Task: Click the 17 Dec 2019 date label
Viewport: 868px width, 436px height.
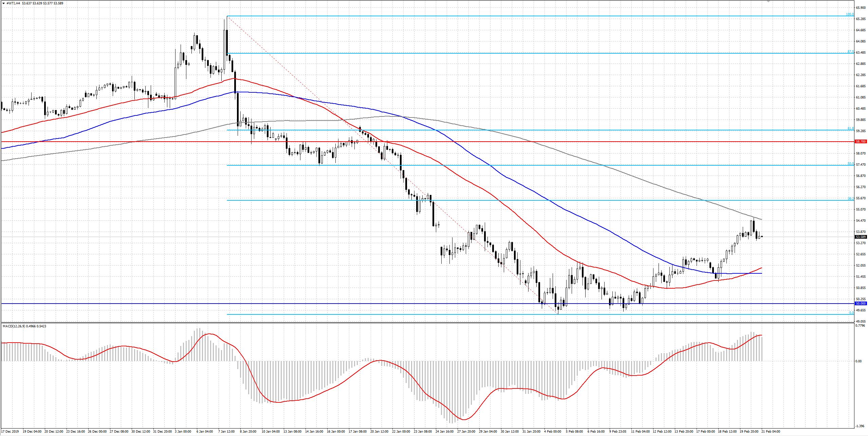Action: pos(10,432)
